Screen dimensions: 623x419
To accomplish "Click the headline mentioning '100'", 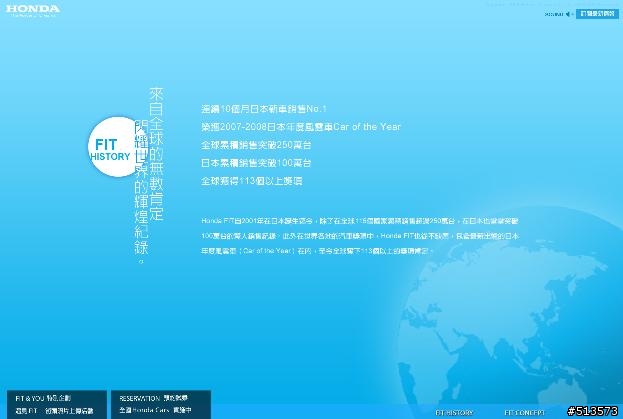I will click(x=256, y=163).
